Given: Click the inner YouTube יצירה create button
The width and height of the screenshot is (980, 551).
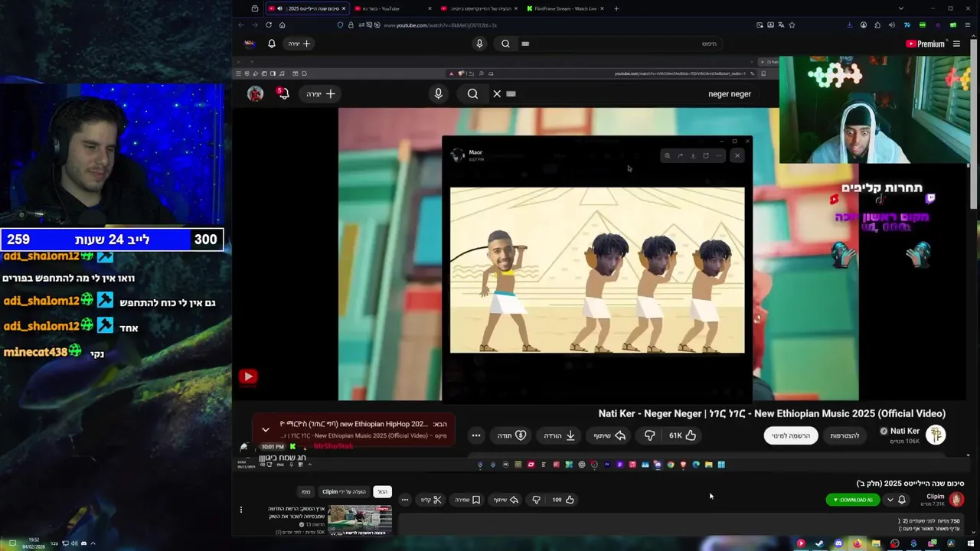Looking at the screenshot, I should [321, 93].
